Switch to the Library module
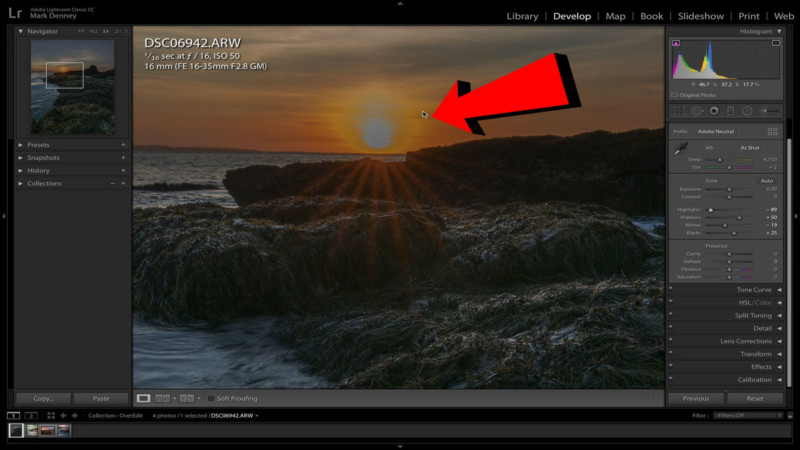 [522, 16]
